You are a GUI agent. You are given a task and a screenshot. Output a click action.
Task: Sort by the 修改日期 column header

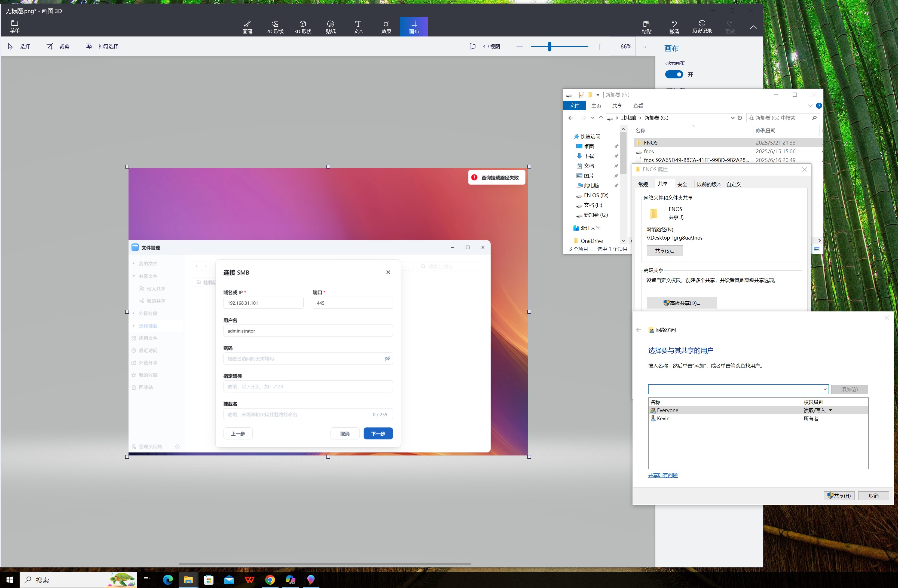pos(765,130)
